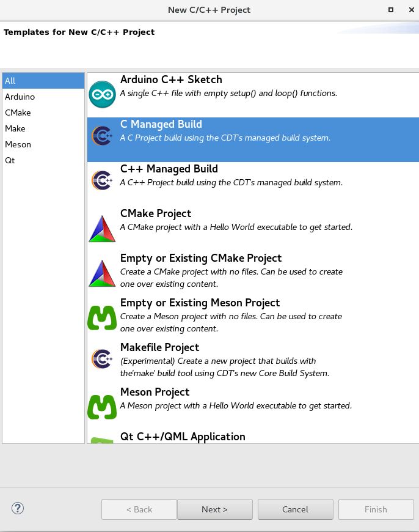Select Qt C++/QML Application template

click(x=183, y=437)
